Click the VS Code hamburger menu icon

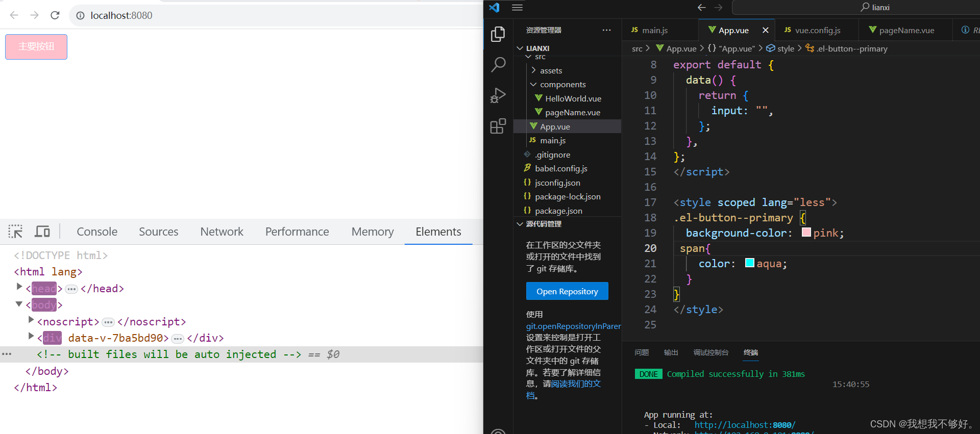[x=517, y=7]
